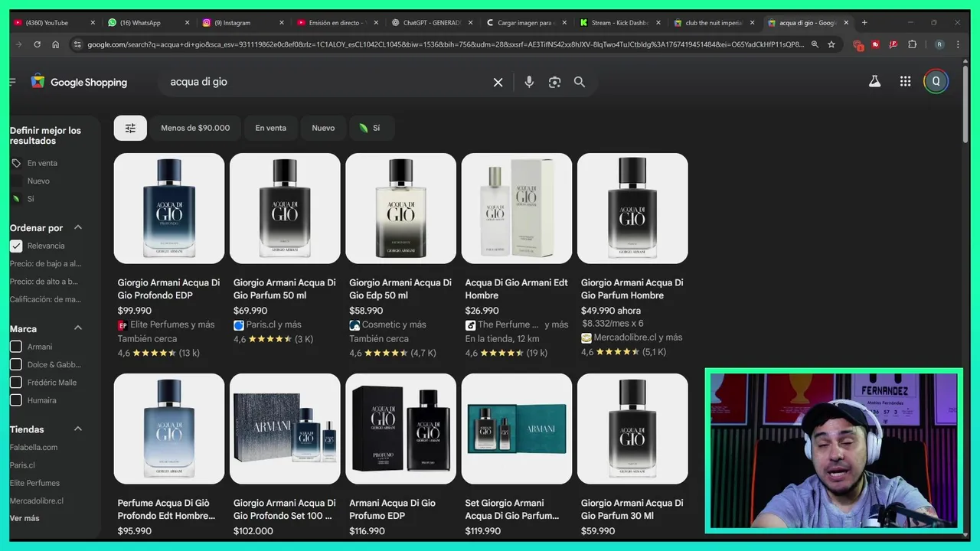
Task: Filter by Falabella.com store
Action: tap(34, 447)
